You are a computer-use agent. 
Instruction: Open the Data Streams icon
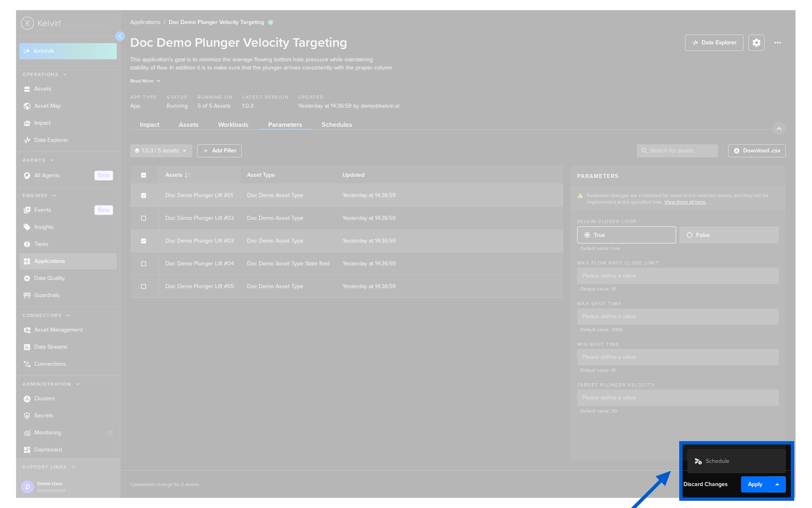pos(27,347)
